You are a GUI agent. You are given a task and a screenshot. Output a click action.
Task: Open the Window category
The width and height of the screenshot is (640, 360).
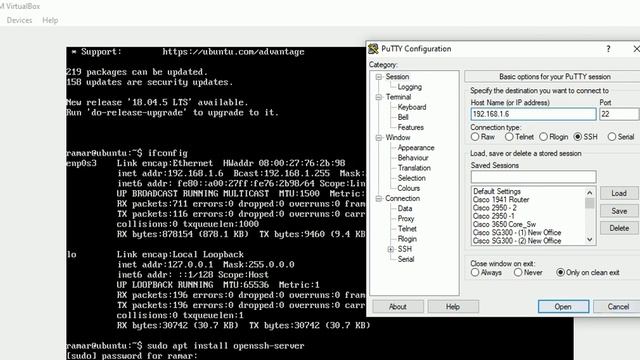(398, 138)
